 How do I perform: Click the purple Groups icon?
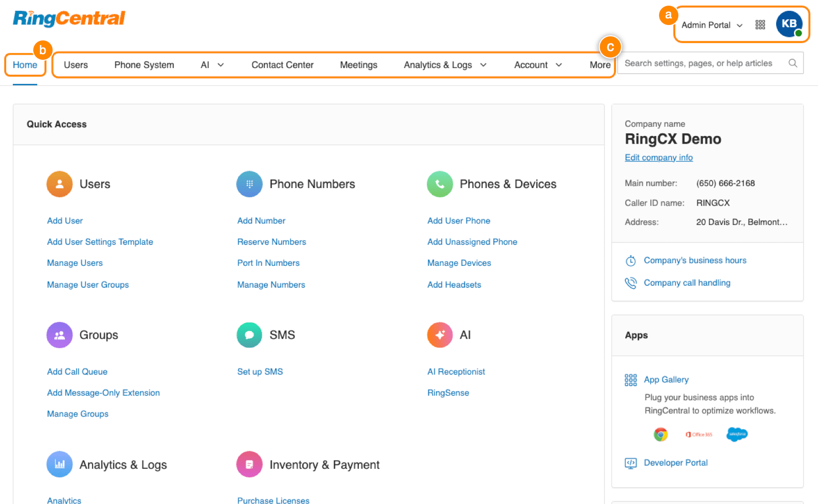59,335
